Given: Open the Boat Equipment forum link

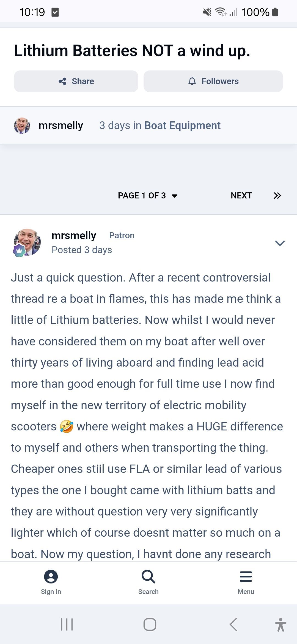Looking at the screenshot, I should pyautogui.click(x=182, y=125).
